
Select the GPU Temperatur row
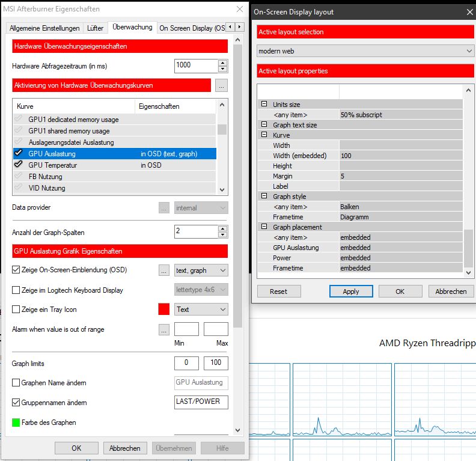pyautogui.click(x=114, y=165)
